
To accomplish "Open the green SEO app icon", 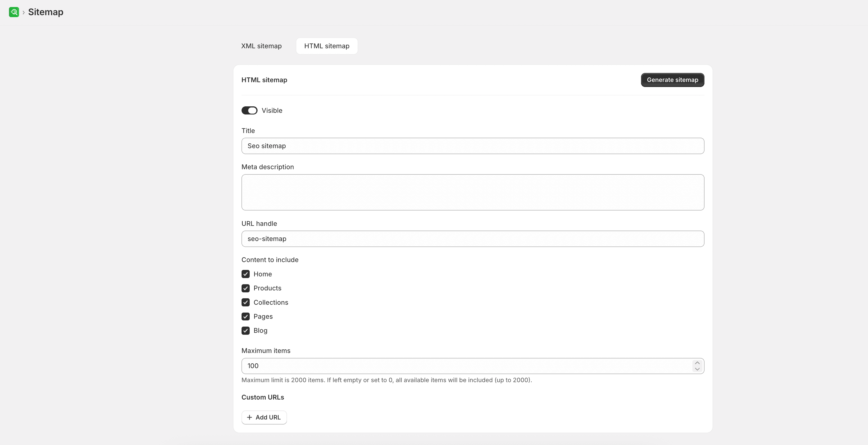I will 14,12.
